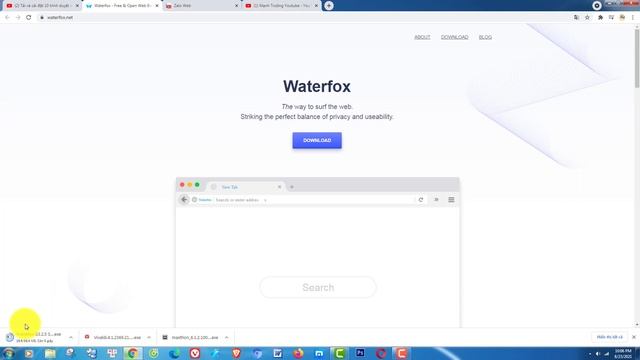Bookmark this page with star icon
Image resolution: width=640 pixels, height=360 pixels.
pyautogui.click(x=587, y=18)
